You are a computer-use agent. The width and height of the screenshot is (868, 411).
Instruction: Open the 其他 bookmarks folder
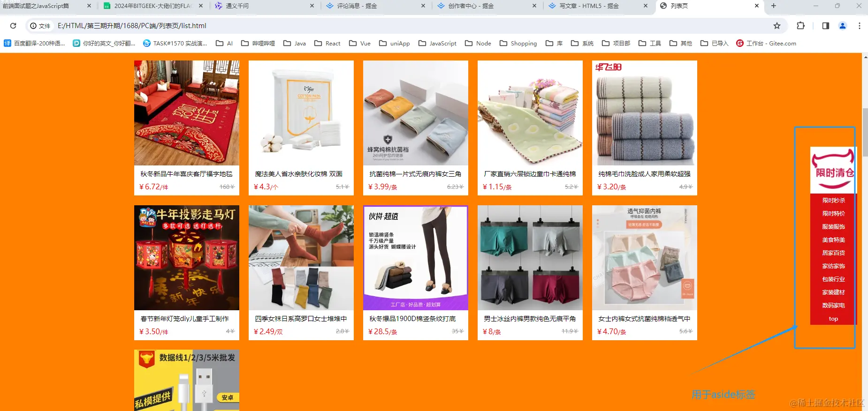pos(681,43)
